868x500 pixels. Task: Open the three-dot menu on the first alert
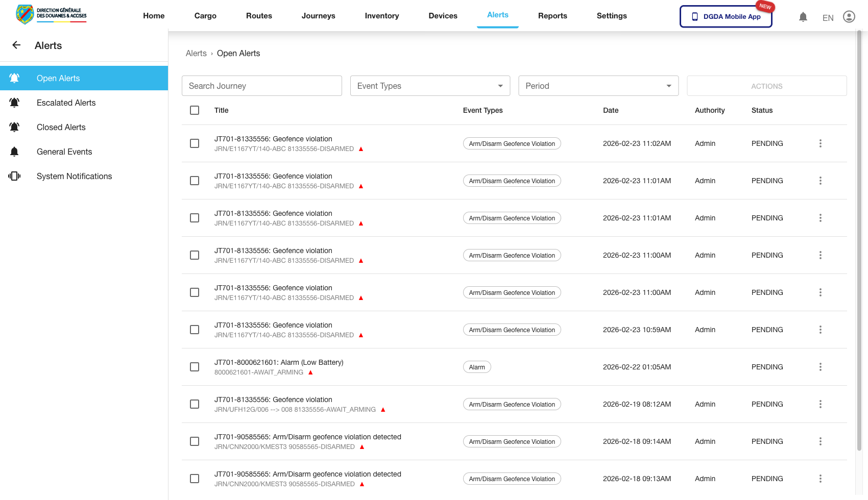coord(821,143)
